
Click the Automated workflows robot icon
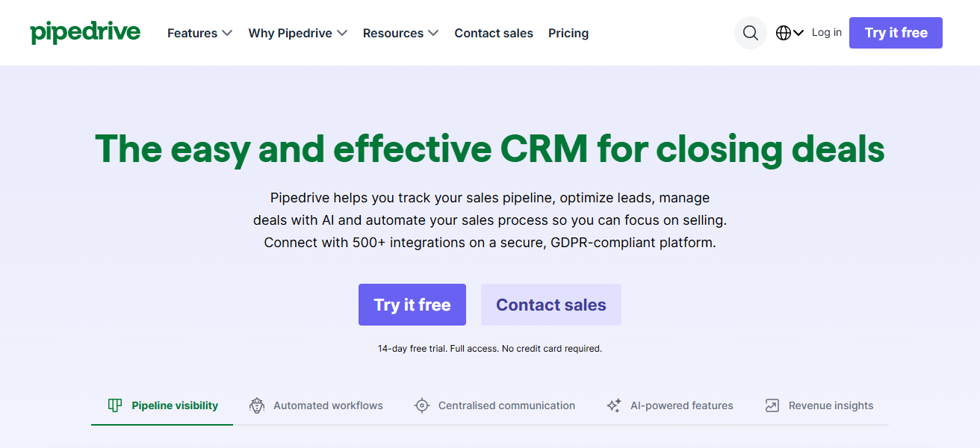tap(257, 405)
